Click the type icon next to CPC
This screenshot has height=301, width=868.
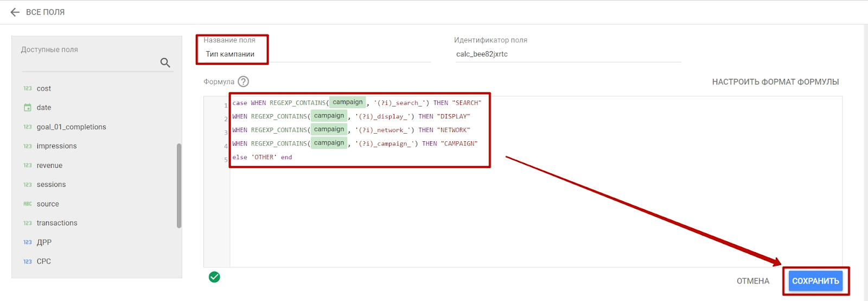click(28, 261)
